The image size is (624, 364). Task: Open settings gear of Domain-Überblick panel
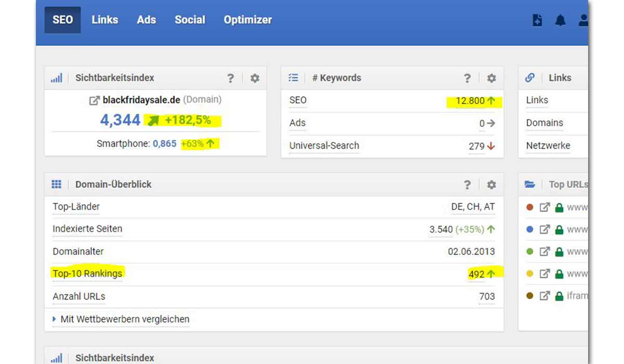pos(491,185)
